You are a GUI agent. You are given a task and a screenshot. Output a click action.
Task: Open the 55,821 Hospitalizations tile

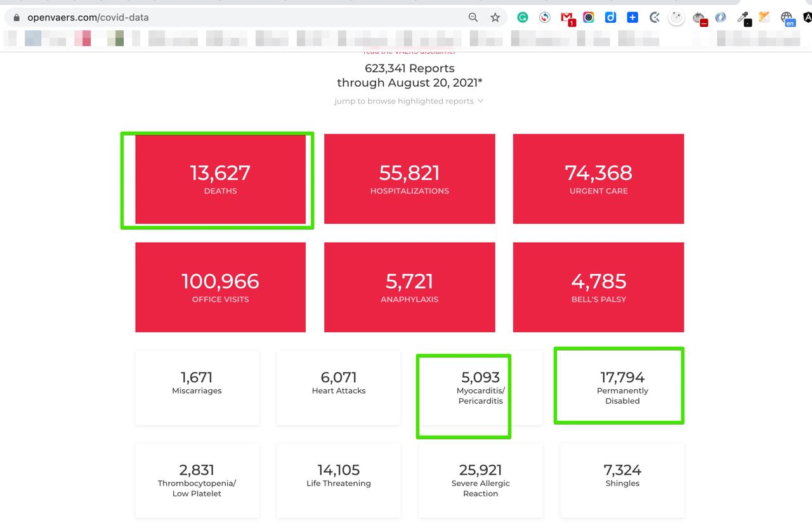click(x=409, y=179)
